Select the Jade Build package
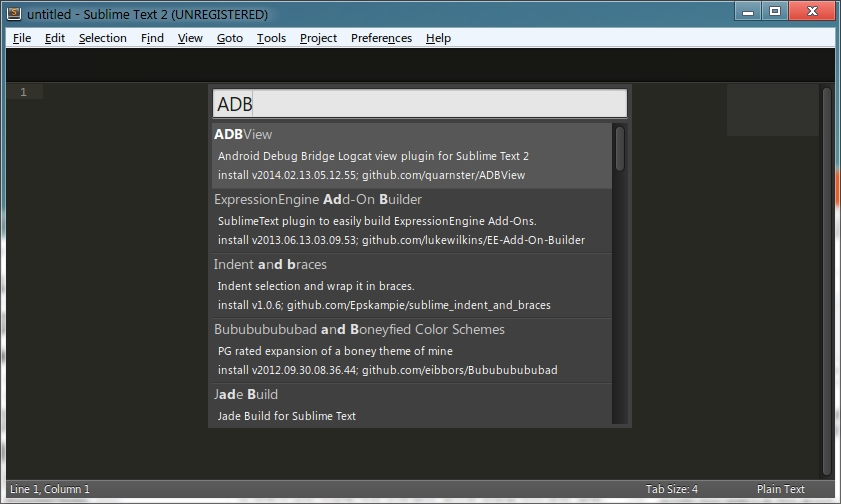 tap(412, 405)
